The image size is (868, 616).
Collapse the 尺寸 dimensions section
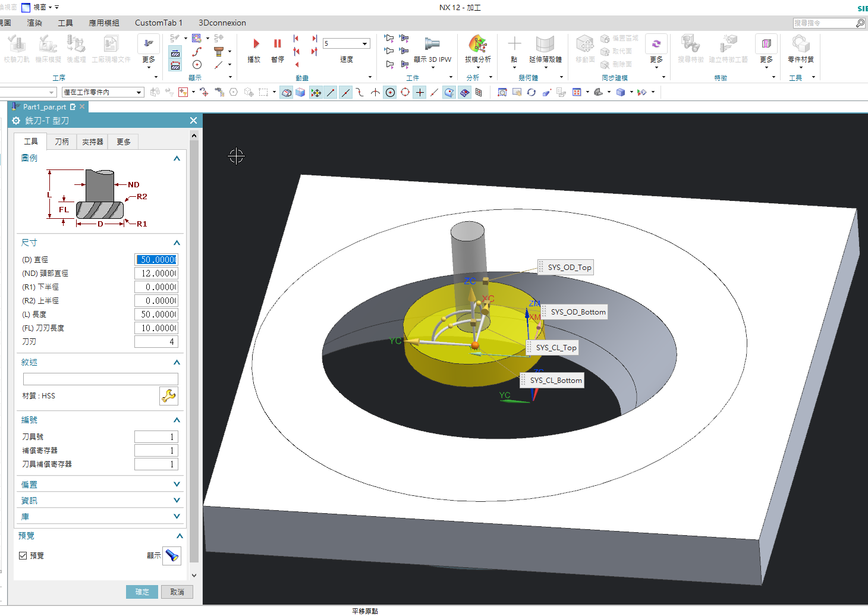[x=177, y=243]
